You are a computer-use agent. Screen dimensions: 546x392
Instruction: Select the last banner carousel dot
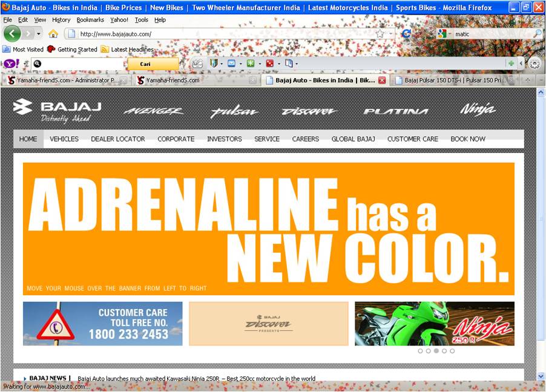pyautogui.click(x=452, y=351)
